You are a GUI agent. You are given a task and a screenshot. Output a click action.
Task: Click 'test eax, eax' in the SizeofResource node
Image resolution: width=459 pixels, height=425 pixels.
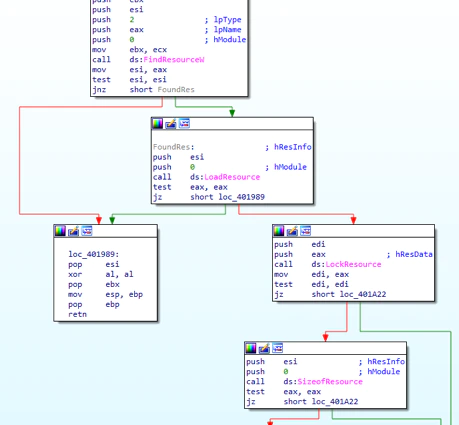[283, 392]
